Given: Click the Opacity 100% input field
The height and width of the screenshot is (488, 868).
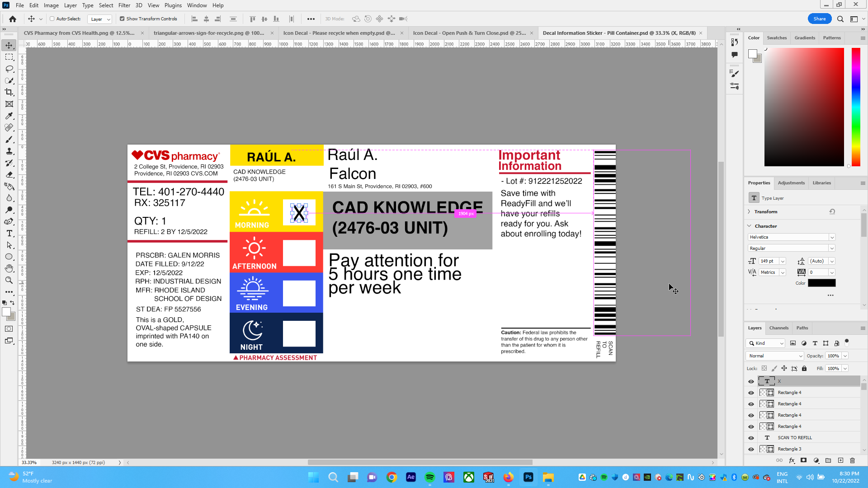Looking at the screenshot, I should point(833,356).
